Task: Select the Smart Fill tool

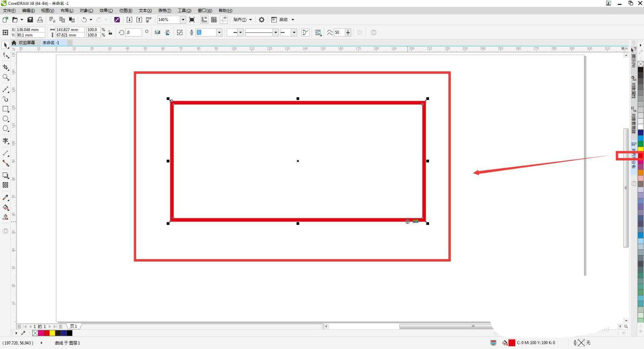Action: [6, 217]
